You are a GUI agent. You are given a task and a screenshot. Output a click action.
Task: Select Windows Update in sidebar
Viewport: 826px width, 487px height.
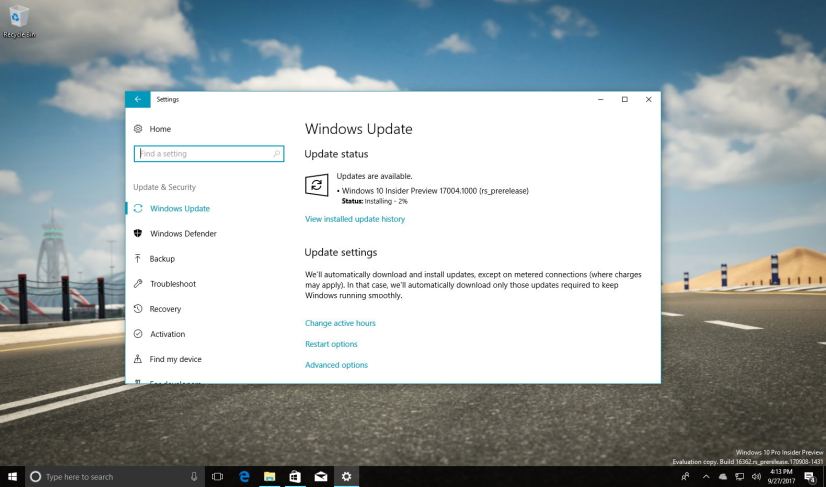click(x=180, y=209)
